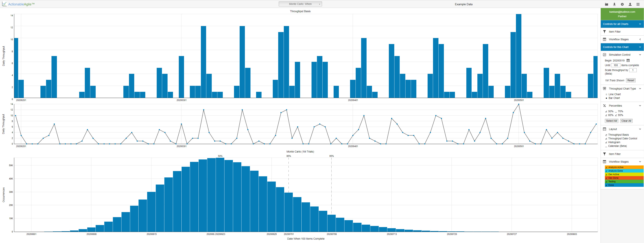Screen dimensions: 644x243
Task: Click the Layout panel icon
Action: pos(604,129)
